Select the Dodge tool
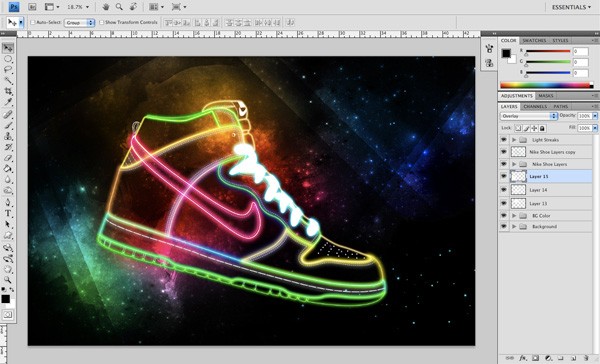The width and height of the screenshot is (600, 364). tap(8, 190)
